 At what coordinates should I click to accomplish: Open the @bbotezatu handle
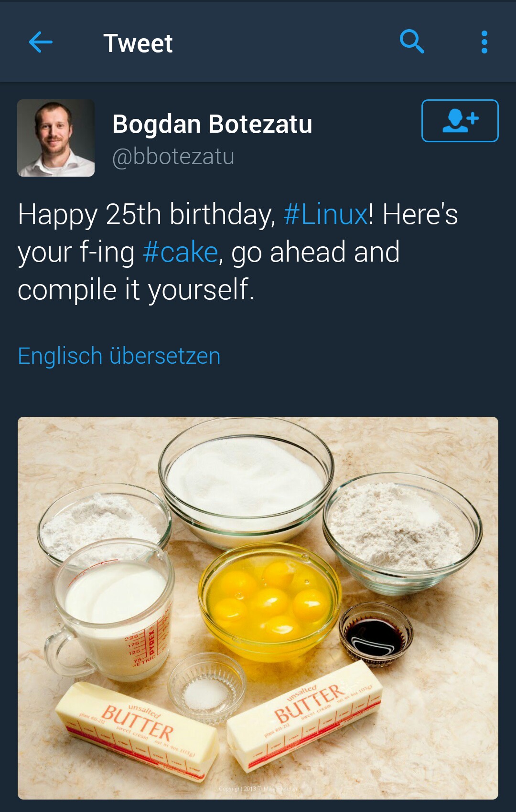[x=173, y=157]
